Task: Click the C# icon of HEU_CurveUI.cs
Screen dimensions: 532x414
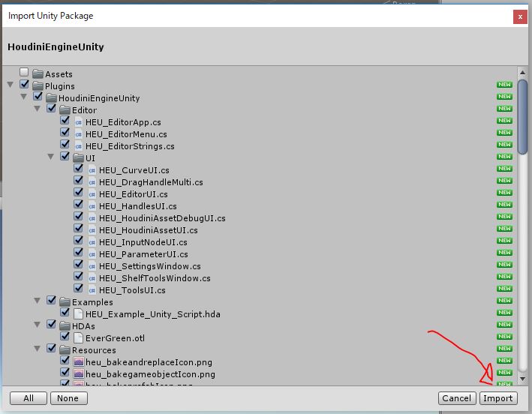Action: point(92,169)
